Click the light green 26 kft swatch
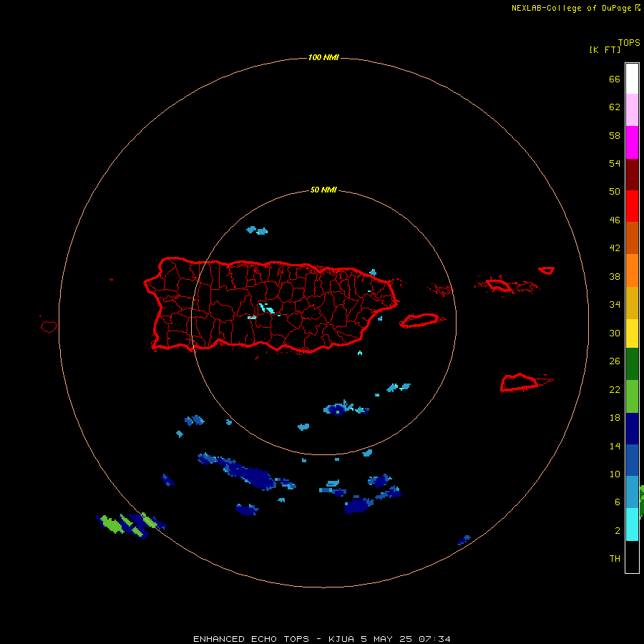The width and height of the screenshot is (644, 644). (632, 396)
